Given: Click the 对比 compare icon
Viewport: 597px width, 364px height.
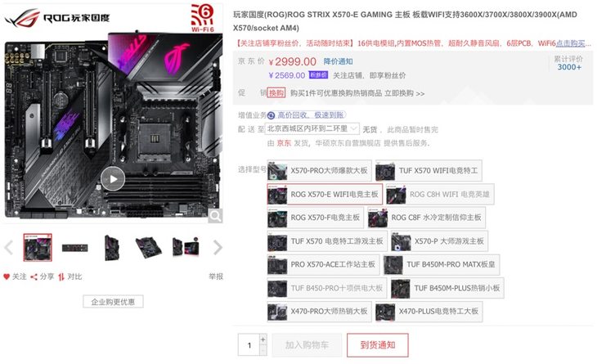Looking at the screenshot, I should [61, 276].
